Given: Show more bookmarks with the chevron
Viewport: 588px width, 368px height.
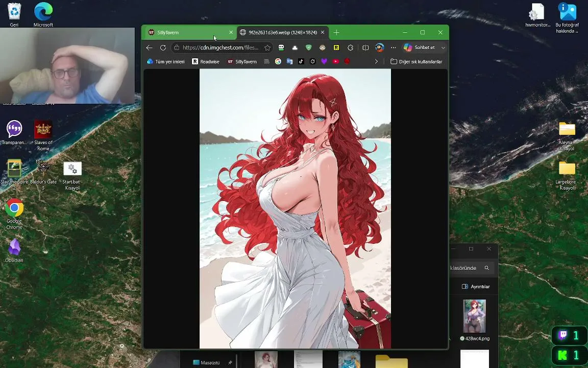Looking at the screenshot, I should (x=376, y=61).
